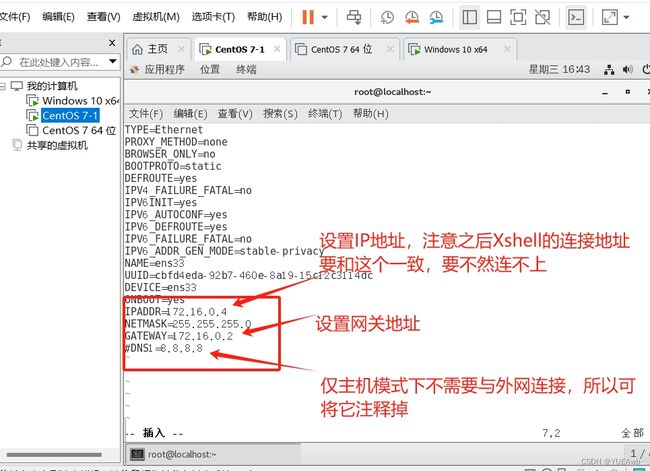The image size is (650, 471).
Task: Click the library search input field
Action: click(63, 61)
